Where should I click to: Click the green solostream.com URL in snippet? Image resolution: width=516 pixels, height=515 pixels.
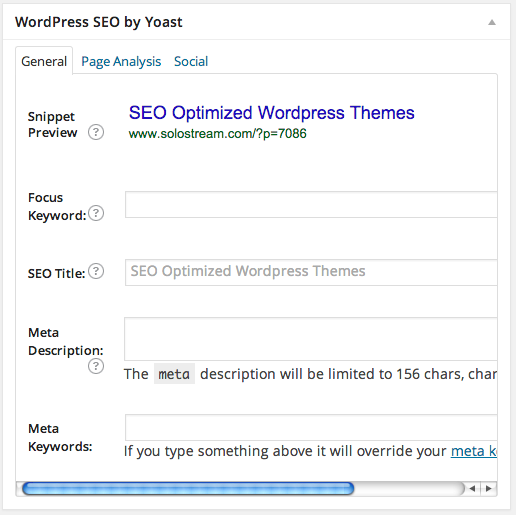point(217,134)
